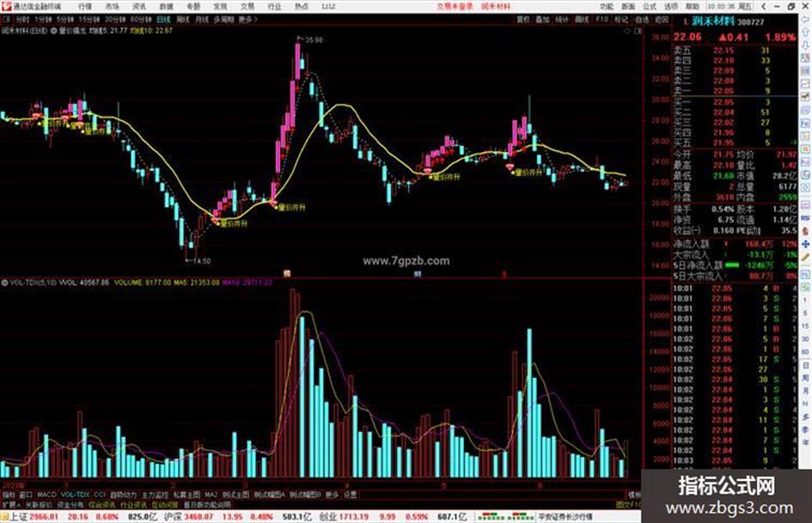The width and height of the screenshot is (812, 523).
Task: Select the 日线 daily chart period
Action: (x=163, y=19)
